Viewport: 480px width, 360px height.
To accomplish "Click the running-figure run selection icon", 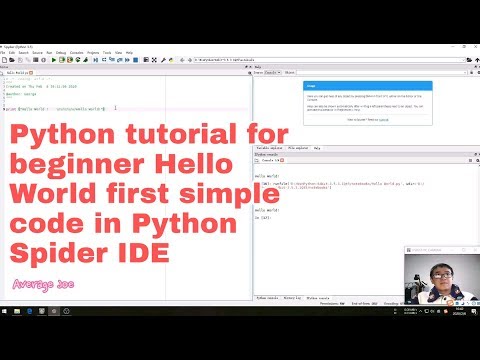I will 86,60.
